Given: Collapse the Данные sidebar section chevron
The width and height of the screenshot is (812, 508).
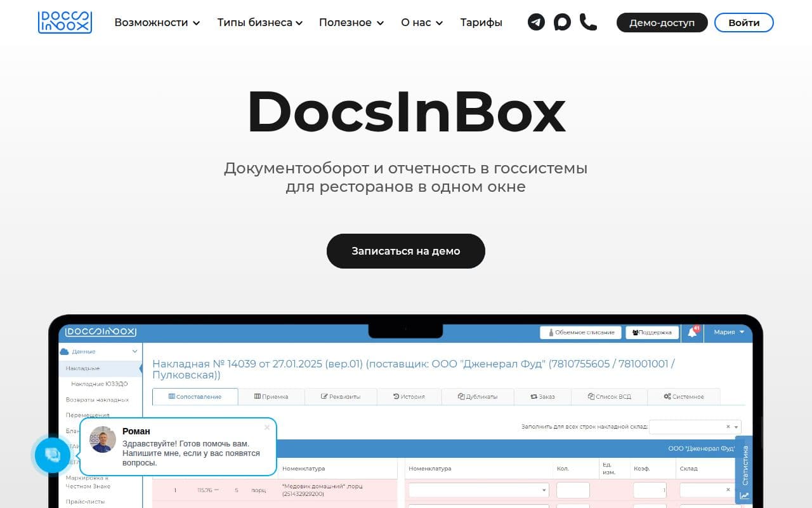Looking at the screenshot, I should tap(134, 351).
